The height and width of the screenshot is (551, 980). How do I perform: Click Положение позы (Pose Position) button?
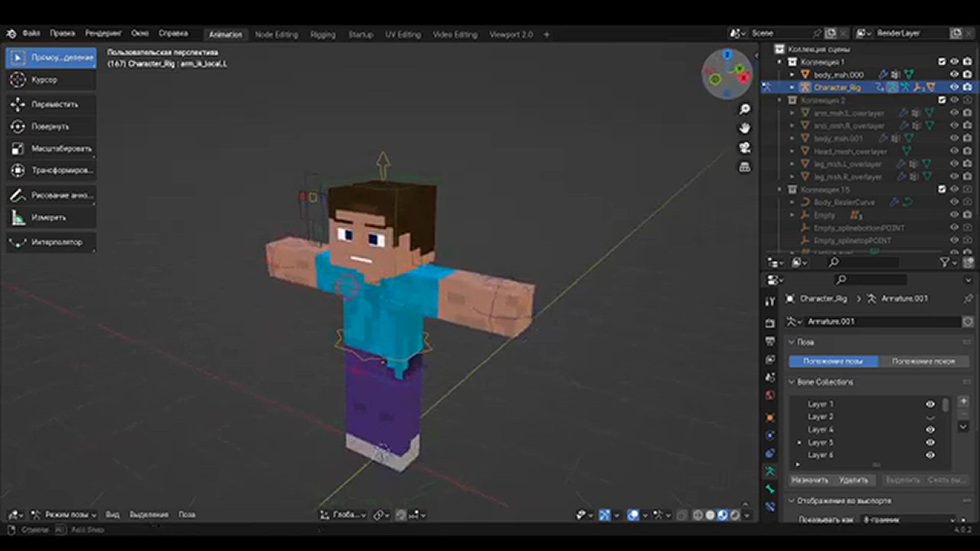pyautogui.click(x=834, y=361)
